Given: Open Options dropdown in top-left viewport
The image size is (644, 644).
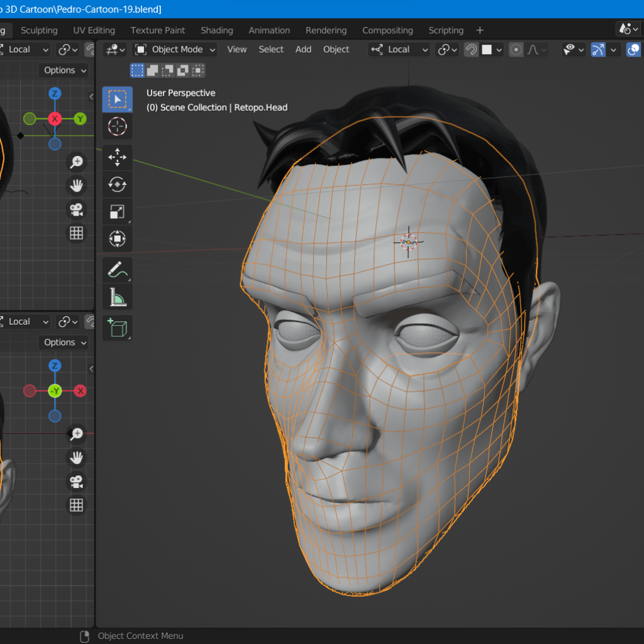Looking at the screenshot, I should (x=64, y=70).
